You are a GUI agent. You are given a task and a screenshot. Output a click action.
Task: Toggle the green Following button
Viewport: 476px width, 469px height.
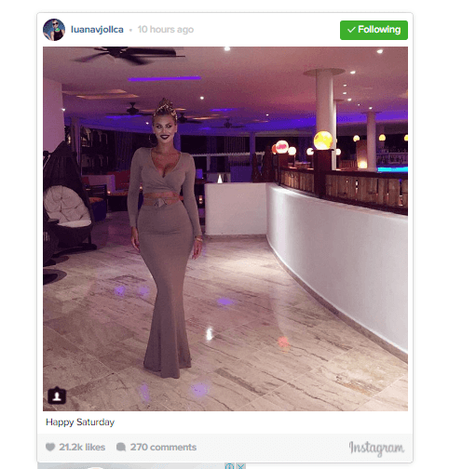pyautogui.click(x=374, y=30)
